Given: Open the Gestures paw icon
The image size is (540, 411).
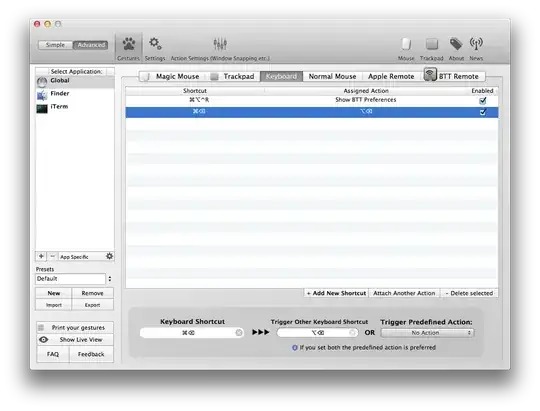Looking at the screenshot, I should (x=128, y=44).
